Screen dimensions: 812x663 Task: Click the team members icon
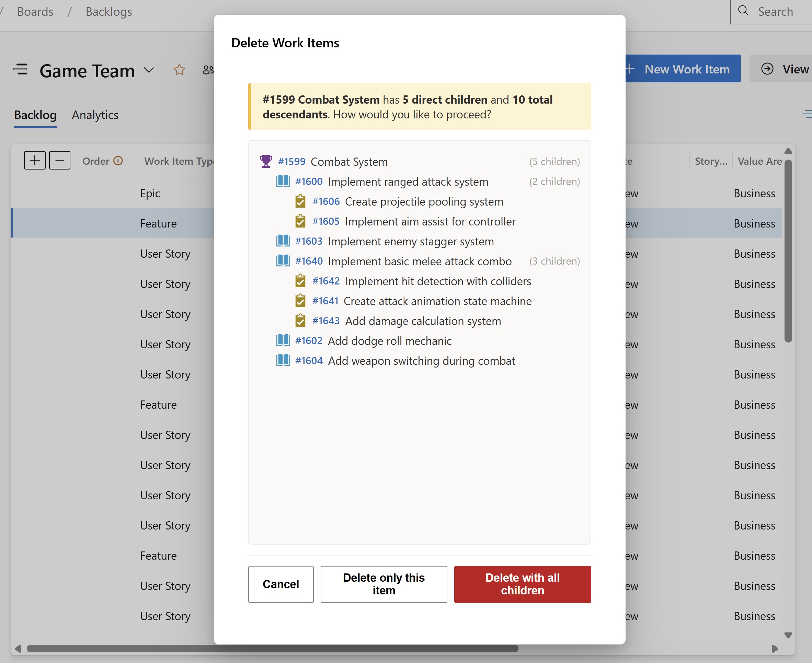[x=208, y=70]
